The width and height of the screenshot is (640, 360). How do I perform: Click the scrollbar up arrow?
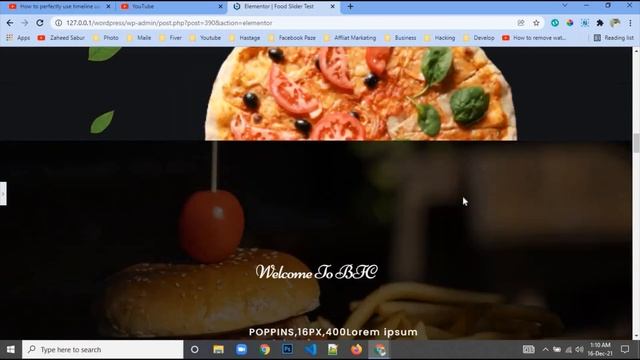coord(636,51)
